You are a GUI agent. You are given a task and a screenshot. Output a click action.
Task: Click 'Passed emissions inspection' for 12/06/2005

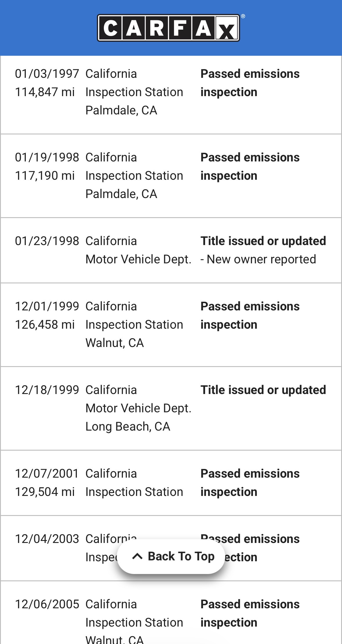tap(250, 613)
